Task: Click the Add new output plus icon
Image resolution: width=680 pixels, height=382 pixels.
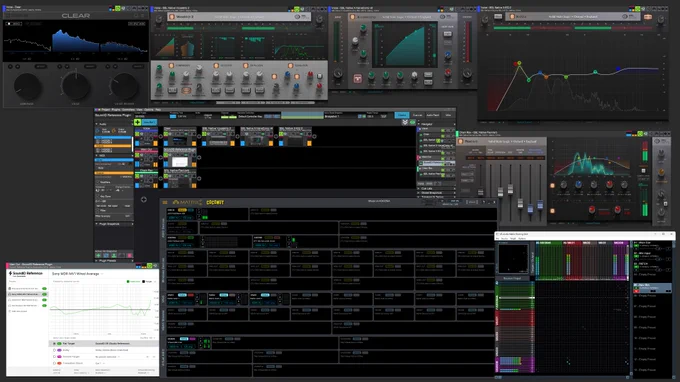Action: [x=10, y=311]
